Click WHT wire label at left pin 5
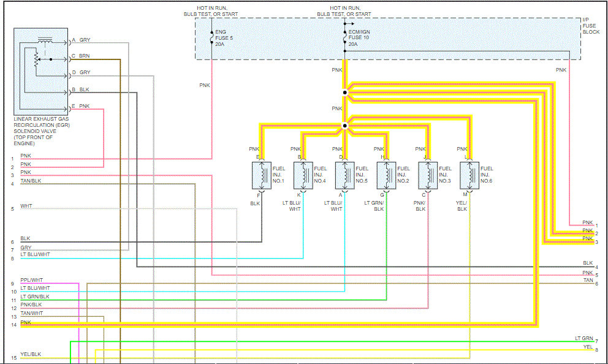The height and width of the screenshot is (364, 608). [26, 206]
